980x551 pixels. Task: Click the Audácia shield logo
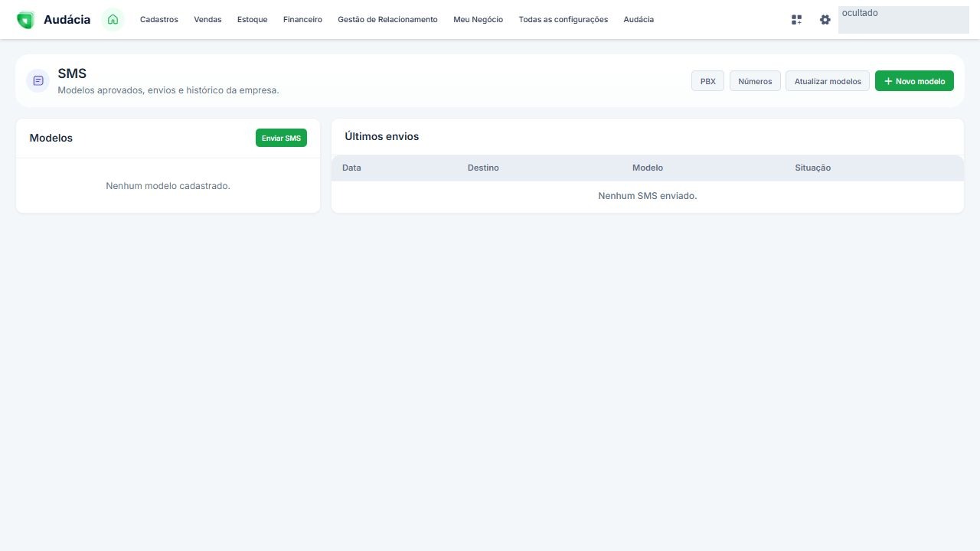tap(25, 20)
